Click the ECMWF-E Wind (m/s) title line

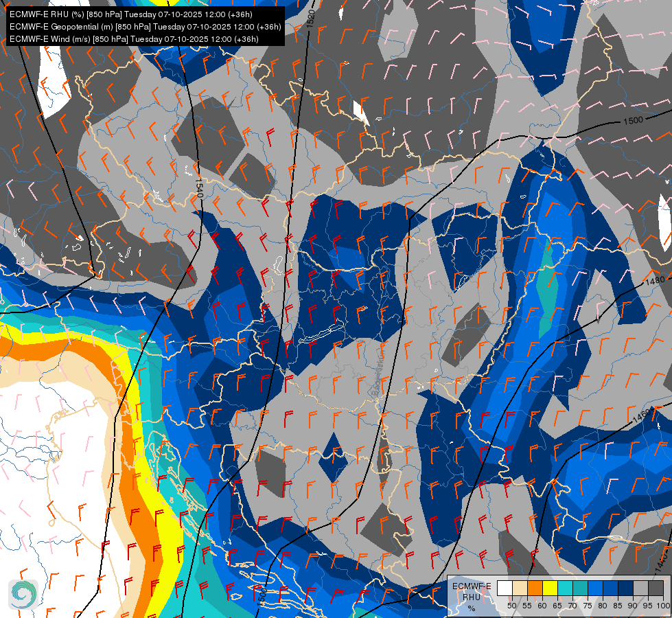(x=134, y=39)
